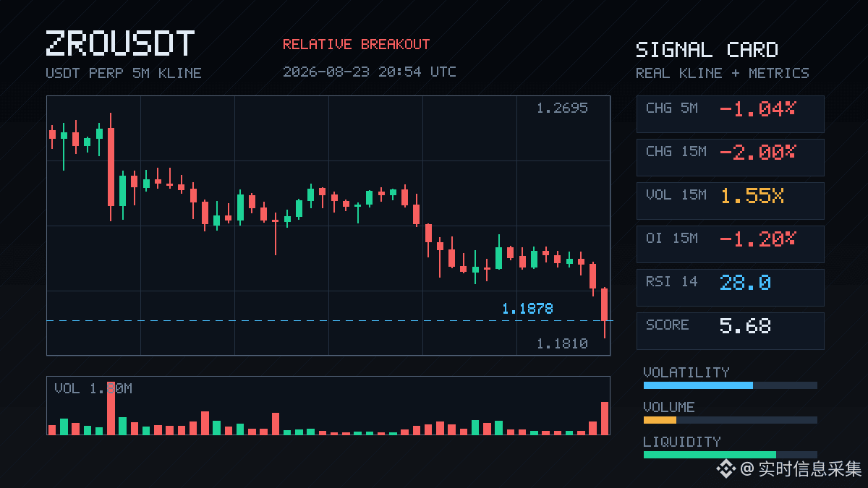Click the SIGNAL CARD heading

tap(707, 50)
